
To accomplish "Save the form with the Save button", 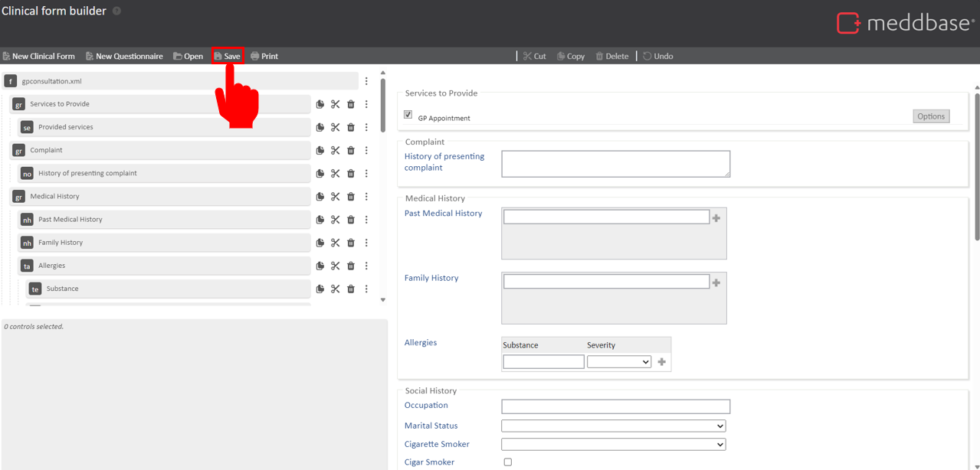I will [x=228, y=56].
